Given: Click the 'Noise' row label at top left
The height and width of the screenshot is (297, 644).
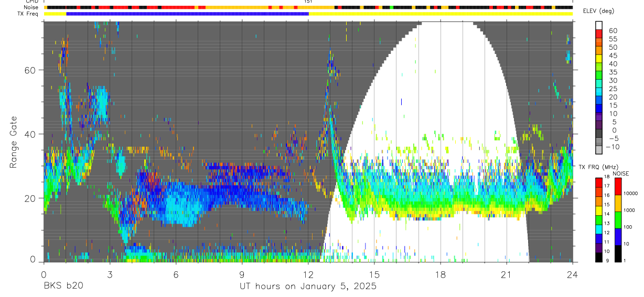Looking at the screenshot, I should click(32, 7).
